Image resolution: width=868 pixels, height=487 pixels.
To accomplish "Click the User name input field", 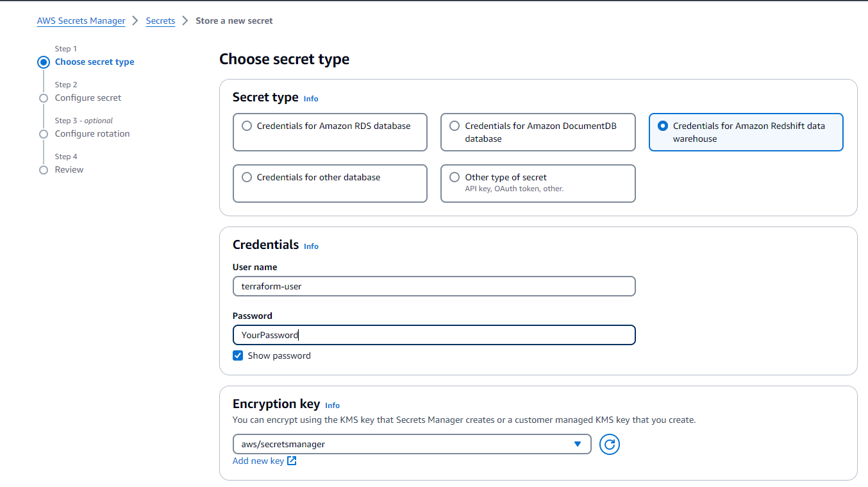I will 434,286.
